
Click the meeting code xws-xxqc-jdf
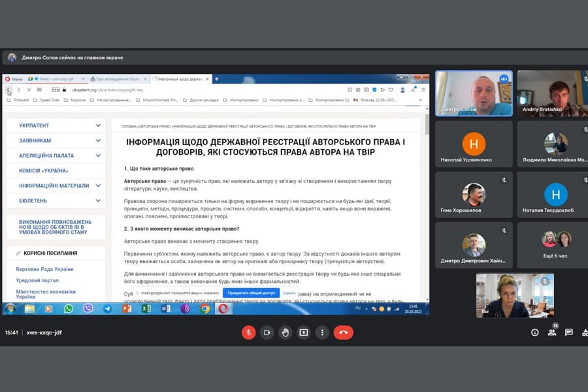[44, 333]
